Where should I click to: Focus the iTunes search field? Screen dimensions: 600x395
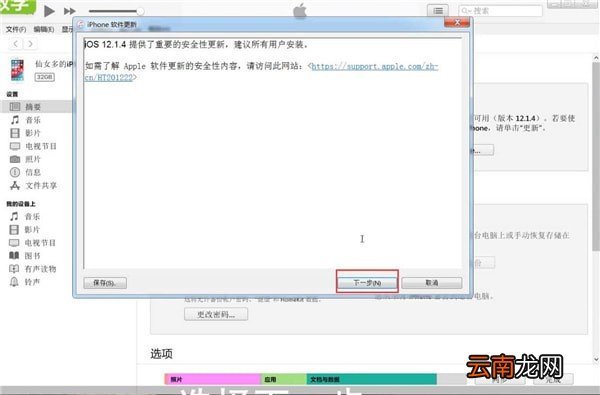tap(501, 11)
